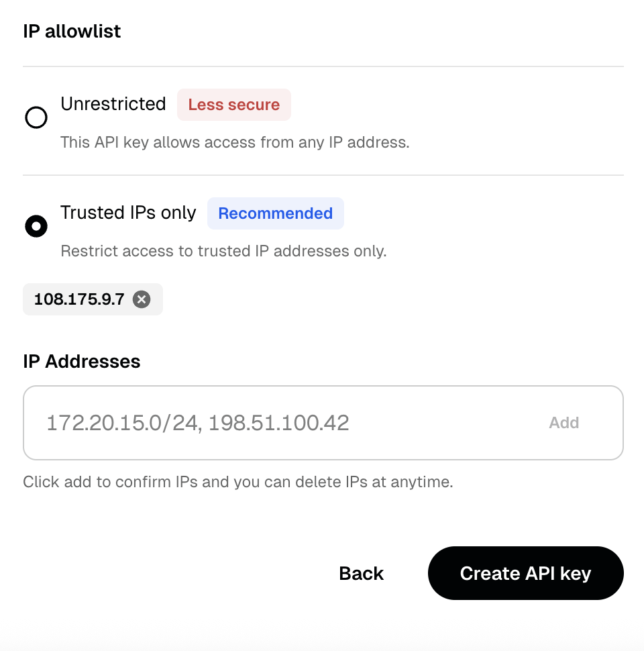
Task: Go back using the Back button
Action: click(x=360, y=573)
